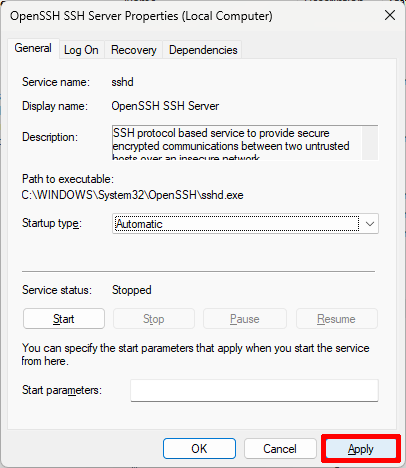Image resolution: width=406 pixels, height=468 pixels.
Task: Close the OpenSSH Properties dialog
Action: point(390,15)
